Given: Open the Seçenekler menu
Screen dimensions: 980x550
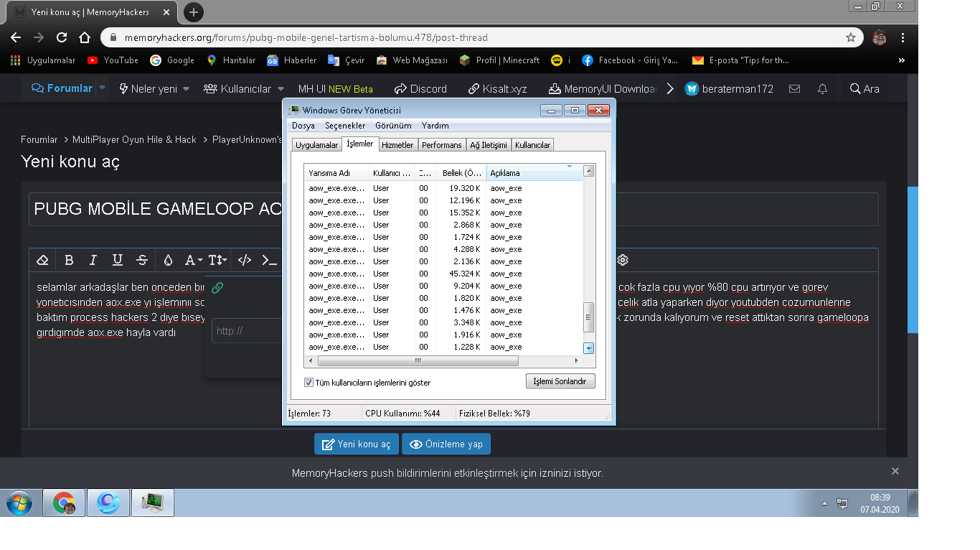Looking at the screenshot, I should click(345, 126).
